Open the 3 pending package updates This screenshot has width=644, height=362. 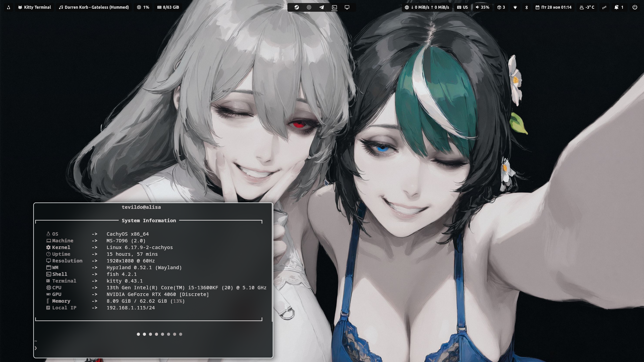pyautogui.click(x=501, y=7)
